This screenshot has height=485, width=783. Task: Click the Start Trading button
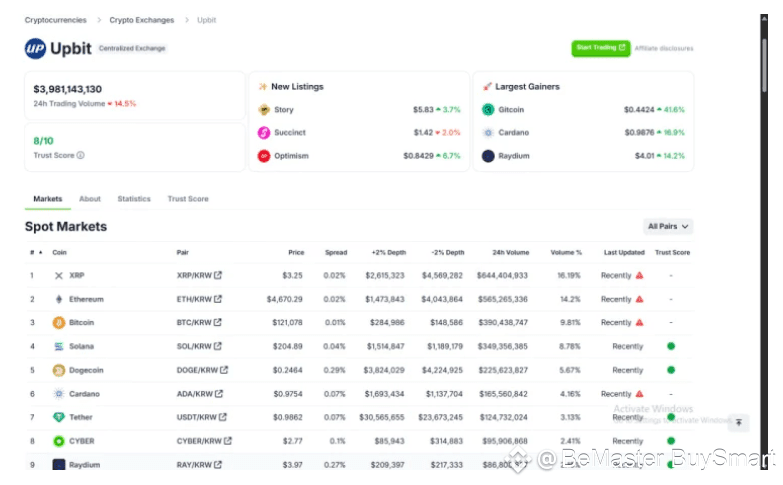click(x=600, y=48)
